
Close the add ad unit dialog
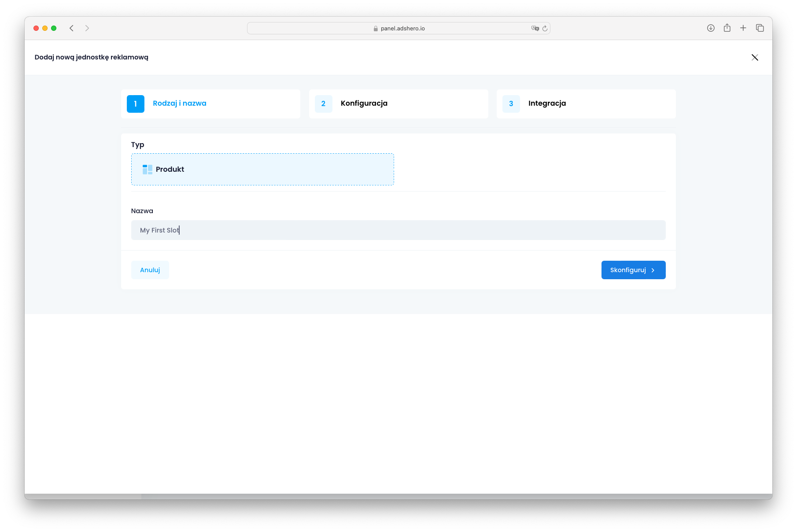click(755, 58)
